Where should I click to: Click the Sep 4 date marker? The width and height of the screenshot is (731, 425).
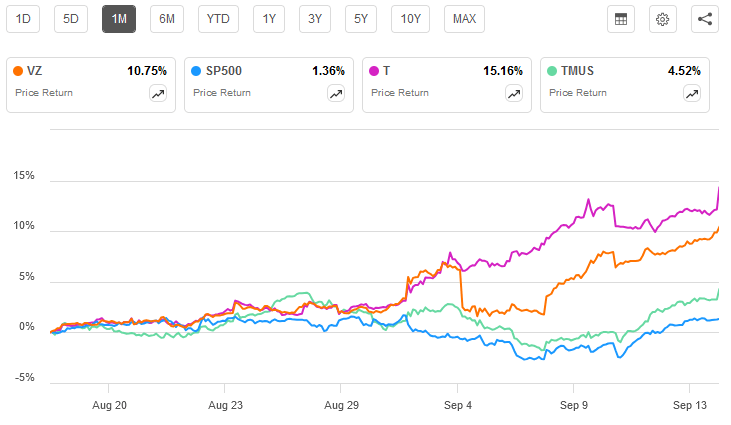pos(458,408)
